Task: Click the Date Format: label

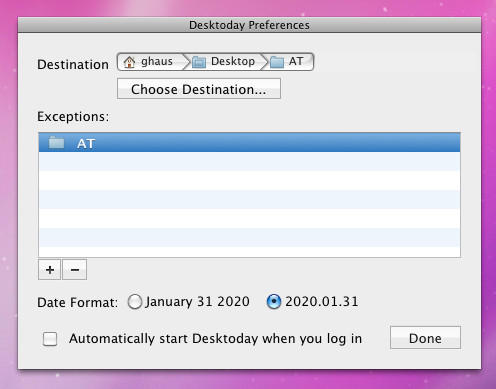Action: 77,302
